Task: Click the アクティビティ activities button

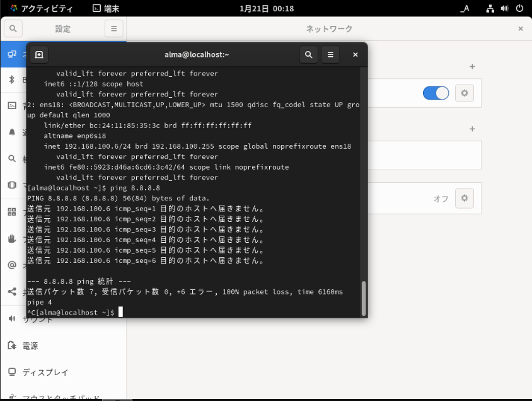Action: [42, 8]
